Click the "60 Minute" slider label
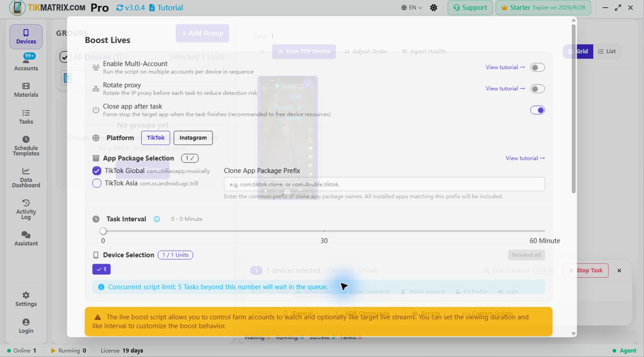644x357 pixels. coord(545,241)
